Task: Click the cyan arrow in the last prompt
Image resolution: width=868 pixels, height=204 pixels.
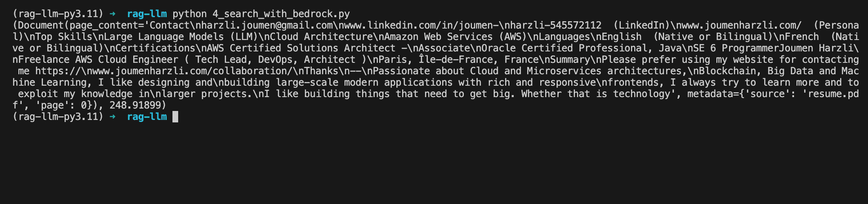Action: point(112,117)
